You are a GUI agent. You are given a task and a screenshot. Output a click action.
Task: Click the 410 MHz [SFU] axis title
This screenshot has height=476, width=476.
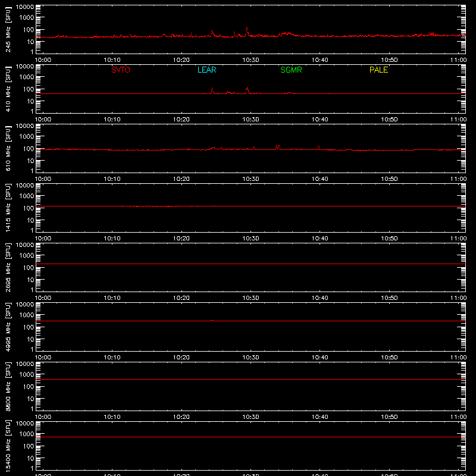click(x=8, y=89)
